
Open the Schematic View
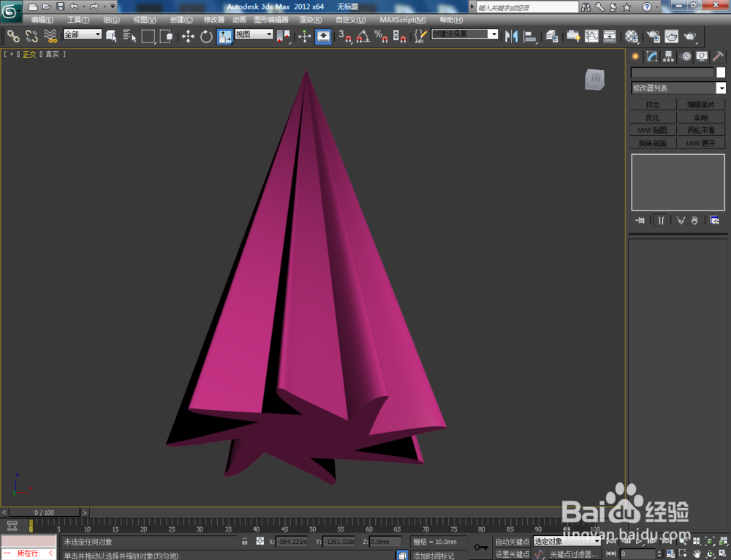[610, 36]
